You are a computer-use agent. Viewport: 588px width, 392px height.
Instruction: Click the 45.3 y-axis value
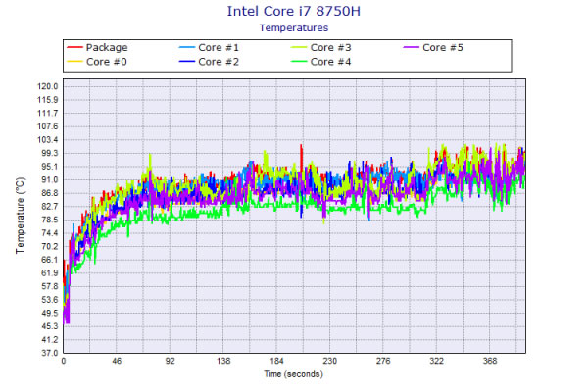pyautogui.click(x=50, y=326)
